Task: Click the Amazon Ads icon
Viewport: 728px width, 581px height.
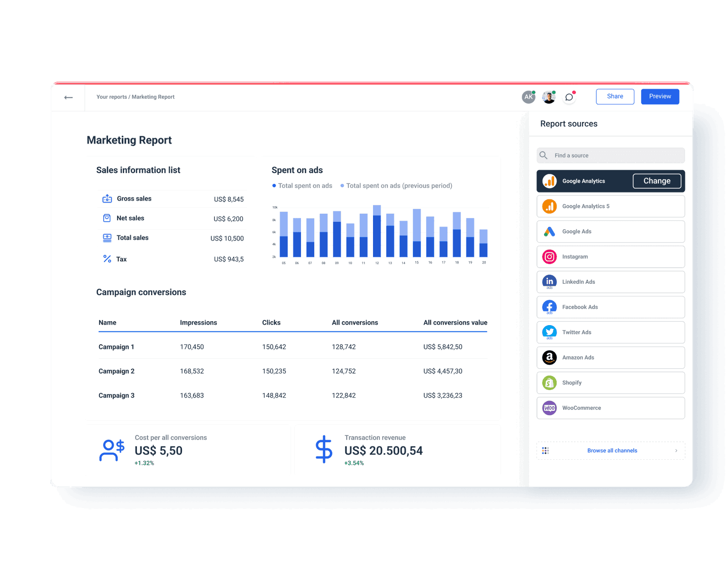Action: click(549, 357)
